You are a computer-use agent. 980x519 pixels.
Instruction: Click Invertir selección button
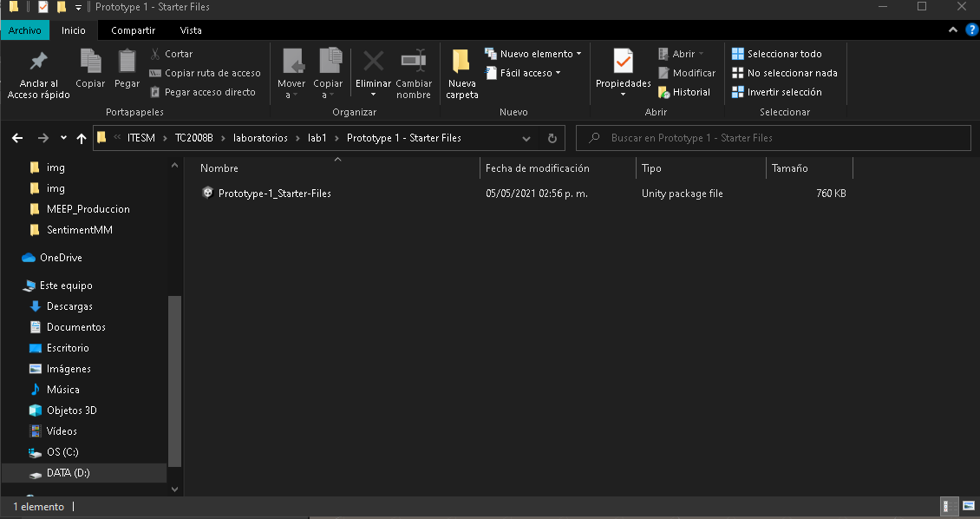[777, 92]
